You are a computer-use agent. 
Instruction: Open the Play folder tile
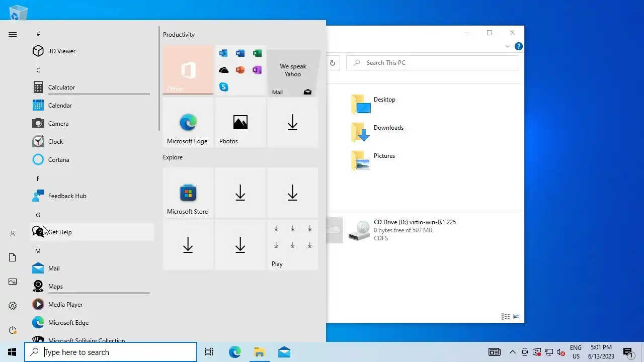tap(293, 245)
